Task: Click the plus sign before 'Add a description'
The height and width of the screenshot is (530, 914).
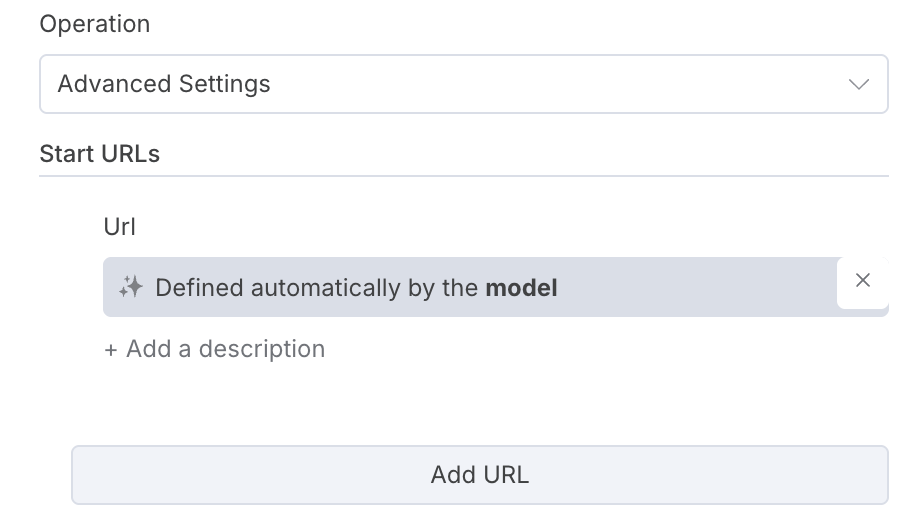Action: click(x=111, y=350)
